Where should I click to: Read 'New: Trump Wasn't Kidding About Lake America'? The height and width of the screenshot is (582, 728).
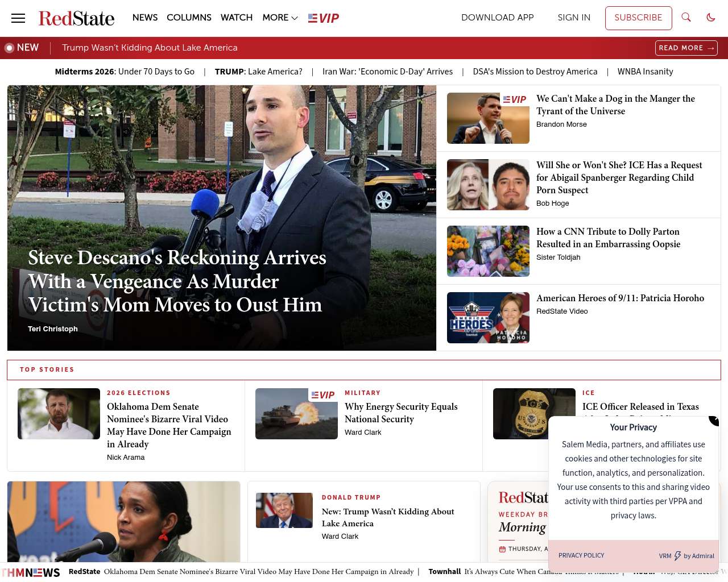click(x=388, y=518)
